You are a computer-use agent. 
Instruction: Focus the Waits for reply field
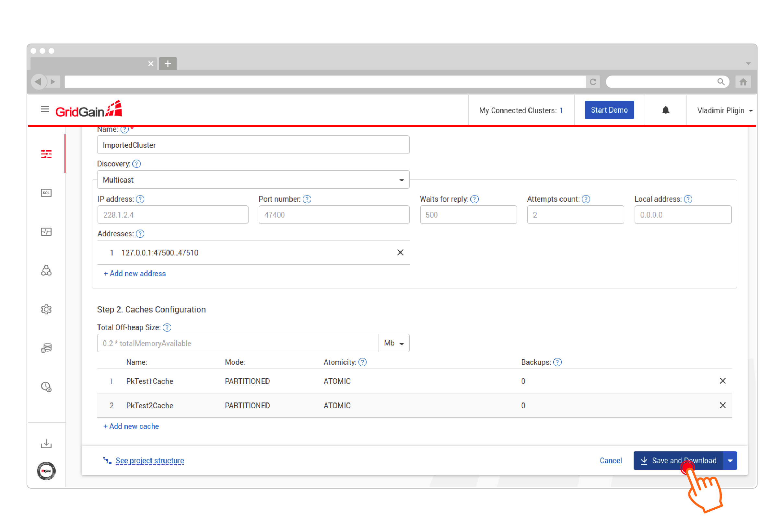tap(468, 215)
